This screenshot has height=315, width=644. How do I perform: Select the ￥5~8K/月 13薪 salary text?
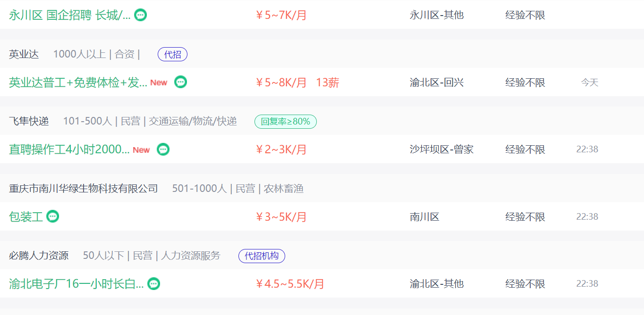(297, 83)
